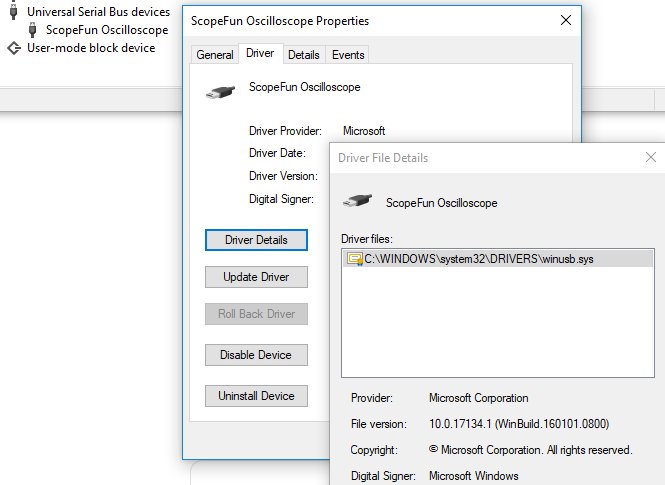665x485 pixels.
Task: Click the Universal Serial Bus devices category icon
Action: pos(14,11)
